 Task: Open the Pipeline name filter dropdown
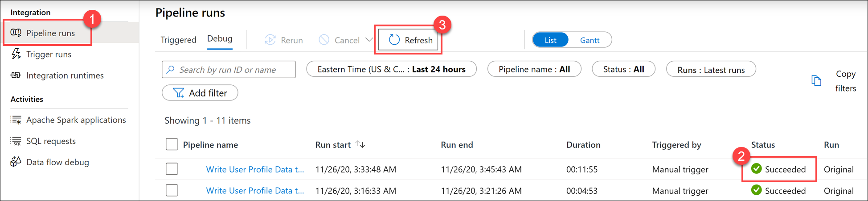[534, 69]
